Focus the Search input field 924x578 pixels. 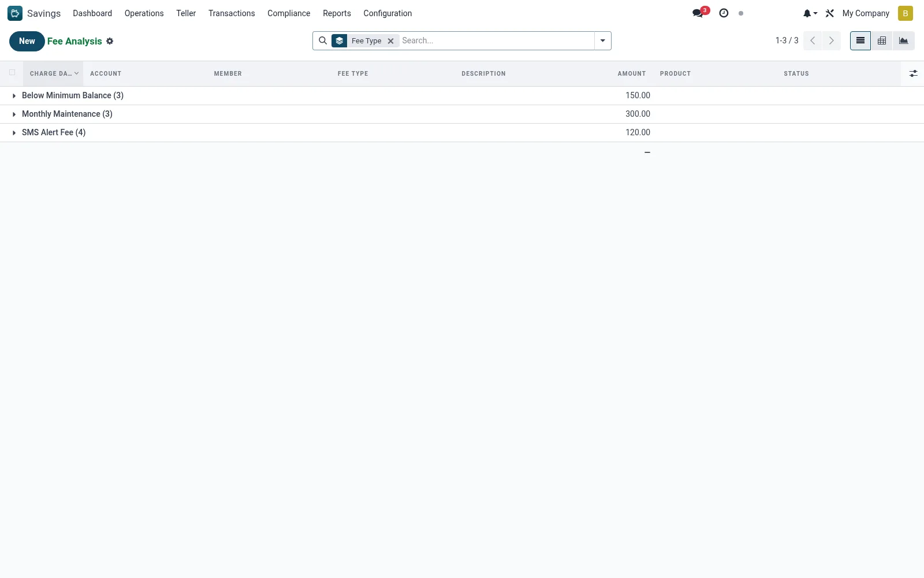495,40
